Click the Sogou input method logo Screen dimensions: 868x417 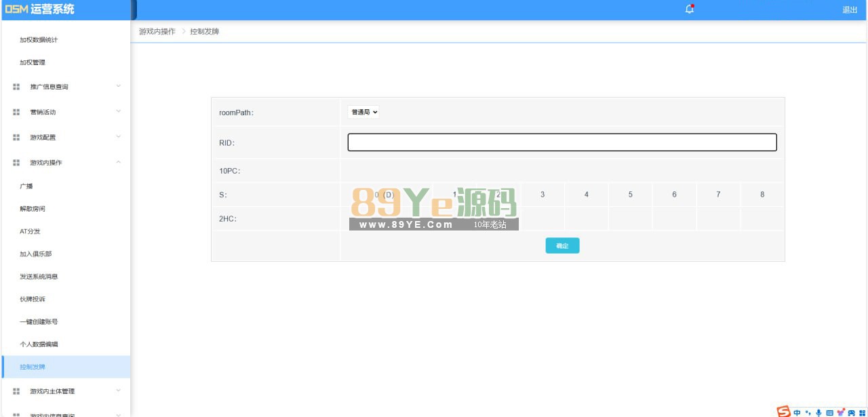pos(783,412)
